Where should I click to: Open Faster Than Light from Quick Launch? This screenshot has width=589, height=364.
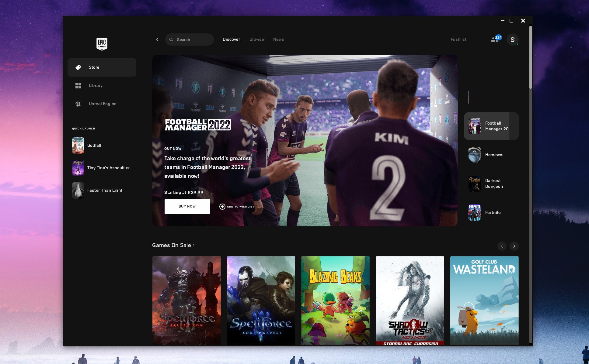(x=102, y=190)
